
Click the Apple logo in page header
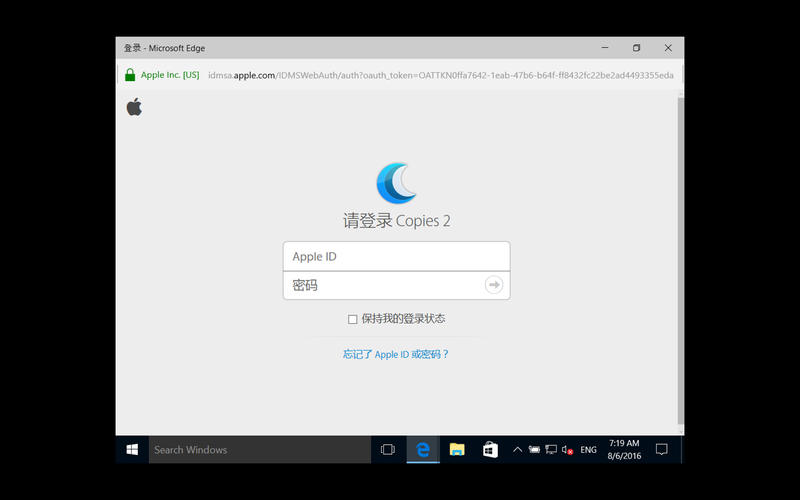pyautogui.click(x=134, y=107)
